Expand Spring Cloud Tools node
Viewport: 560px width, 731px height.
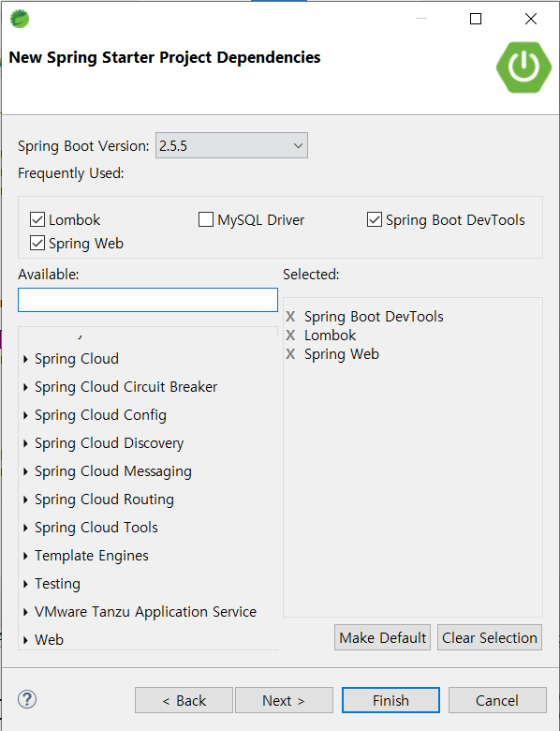coord(25,528)
